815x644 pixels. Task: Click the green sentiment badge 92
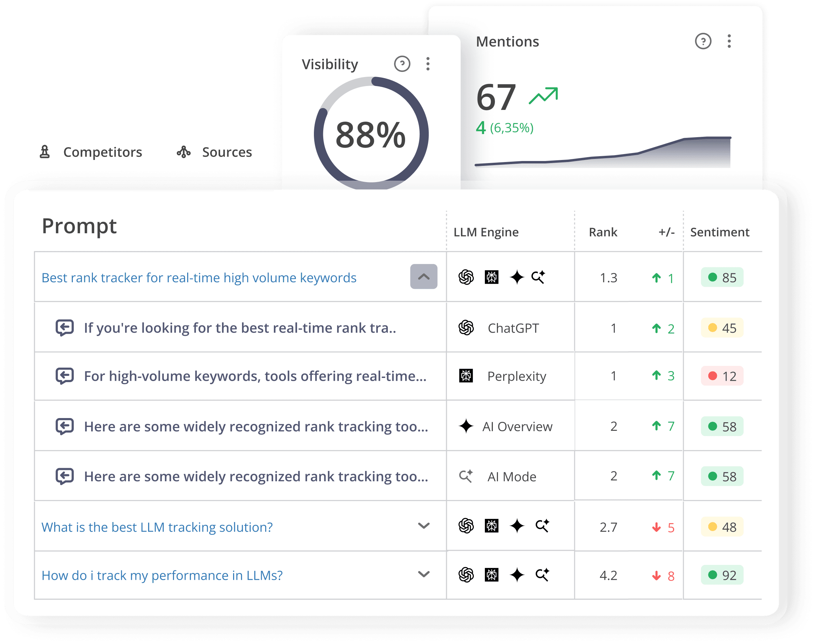[722, 575]
